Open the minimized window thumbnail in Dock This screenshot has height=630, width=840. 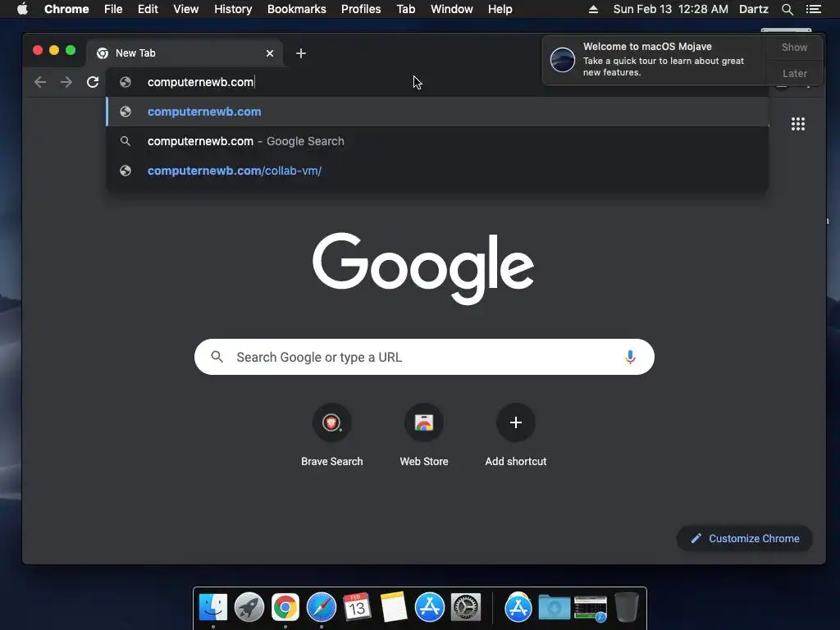[591, 608]
